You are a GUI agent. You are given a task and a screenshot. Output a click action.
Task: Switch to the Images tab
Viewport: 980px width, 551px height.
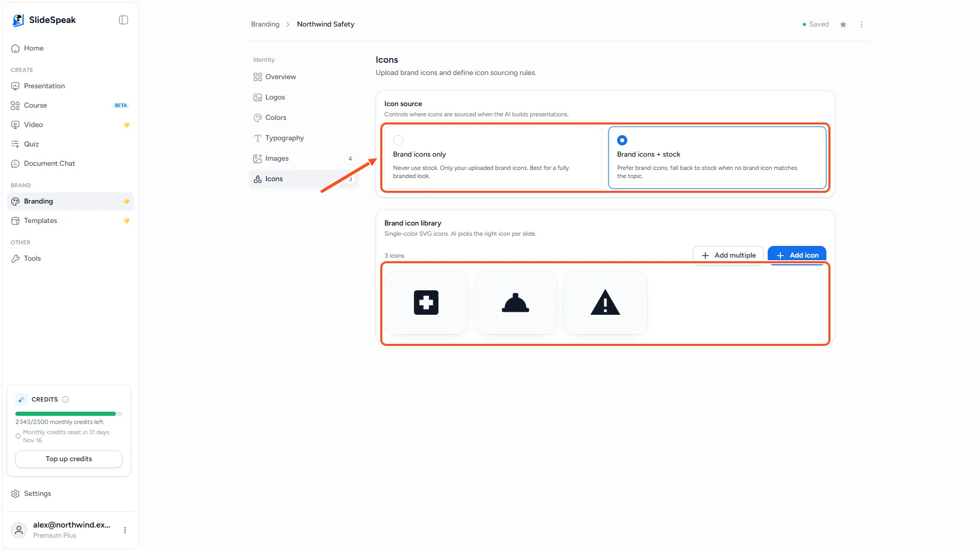coord(304,158)
